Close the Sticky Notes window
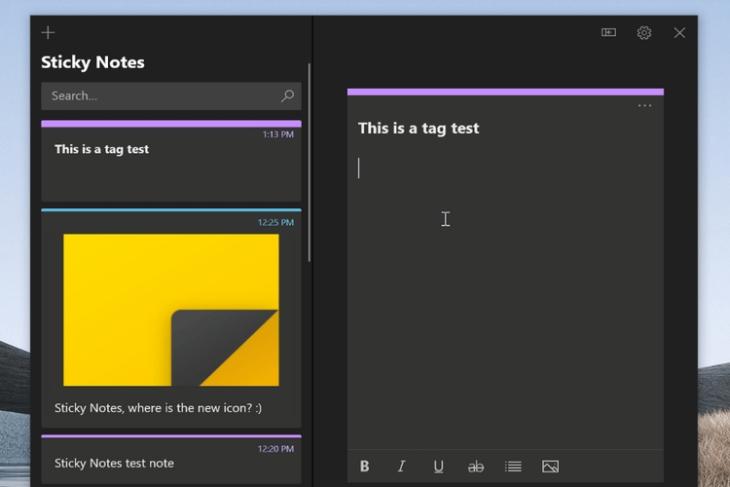 [x=679, y=33]
